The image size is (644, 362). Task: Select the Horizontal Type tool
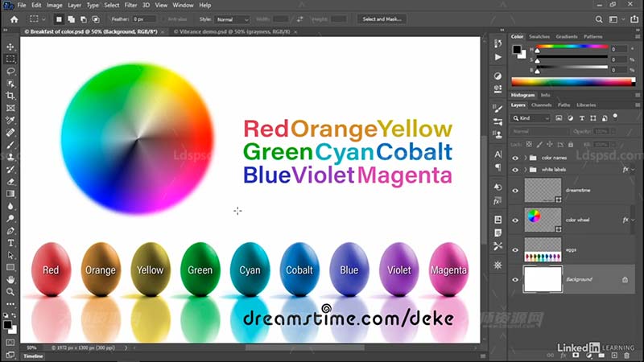pyautogui.click(x=10, y=243)
